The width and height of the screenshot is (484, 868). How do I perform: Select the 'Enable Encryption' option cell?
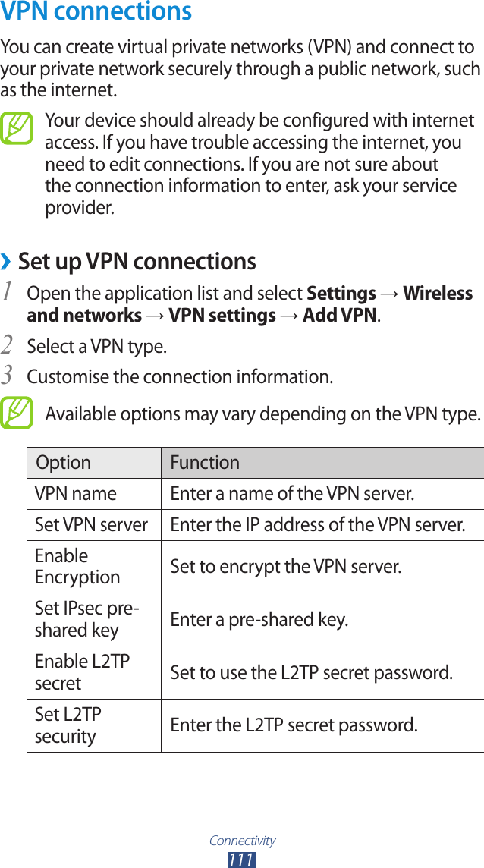click(77, 566)
